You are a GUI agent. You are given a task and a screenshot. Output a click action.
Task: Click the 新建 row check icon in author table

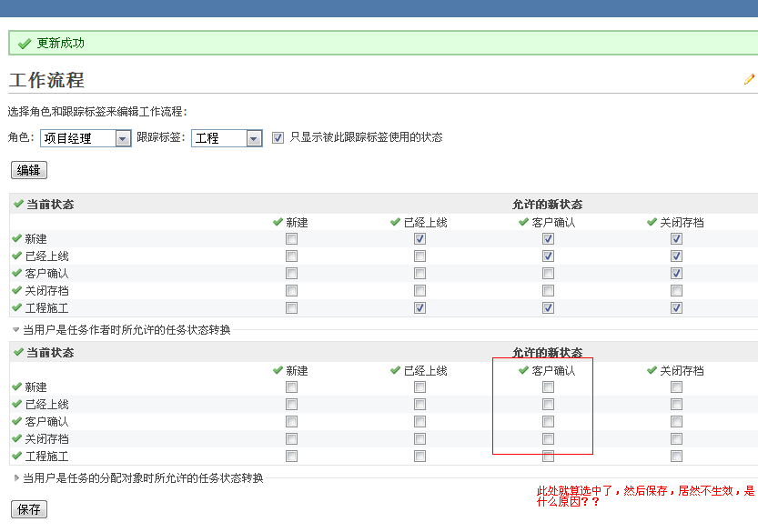click(17, 386)
